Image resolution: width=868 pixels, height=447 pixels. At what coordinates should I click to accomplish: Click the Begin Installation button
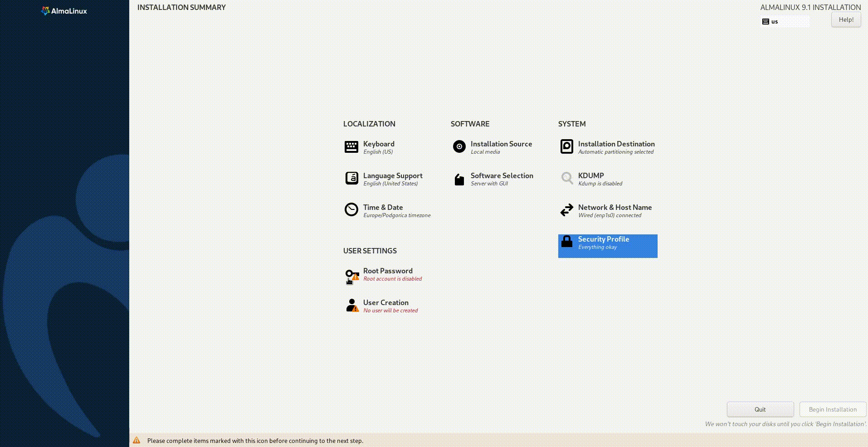tap(833, 409)
